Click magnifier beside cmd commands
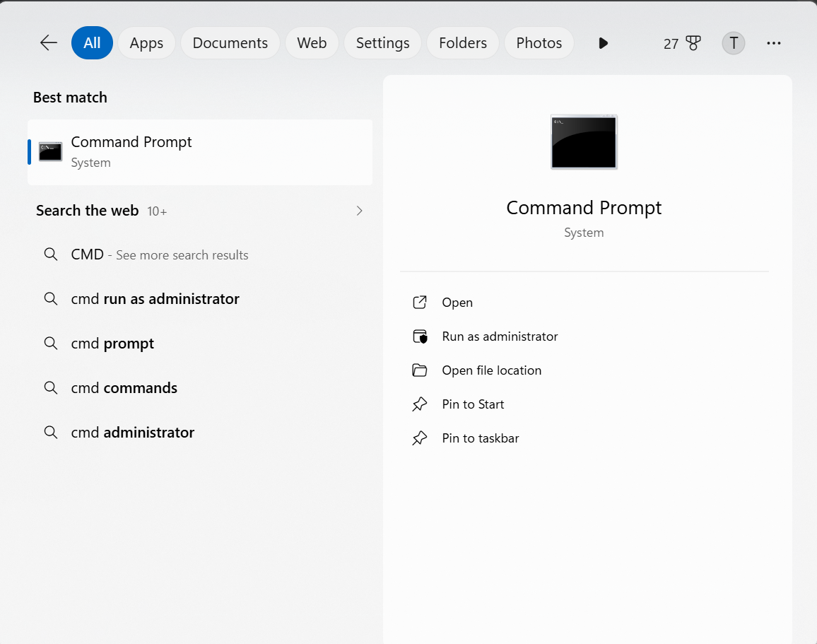The height and width of the screenshot is (644, 817). click(x=51, y=387)
